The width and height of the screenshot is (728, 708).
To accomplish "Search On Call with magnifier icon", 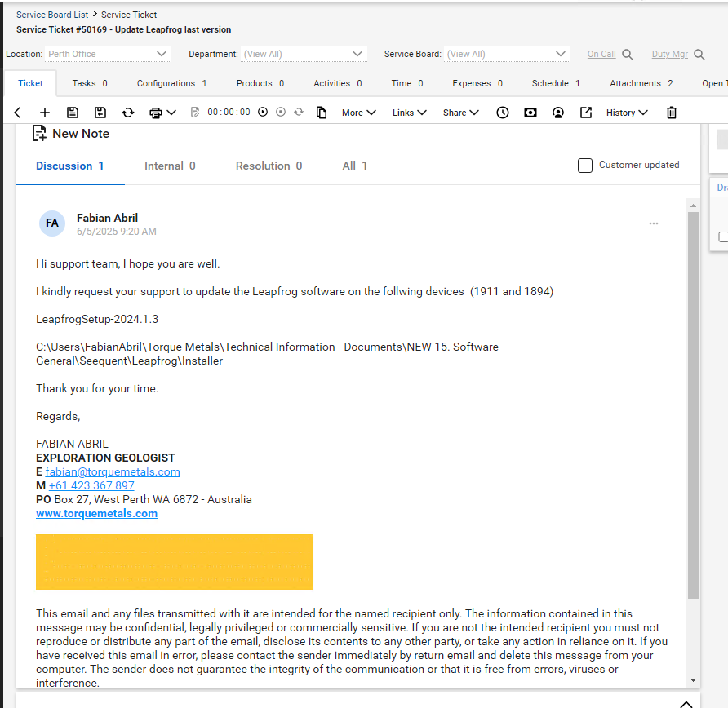I will 628,55.
